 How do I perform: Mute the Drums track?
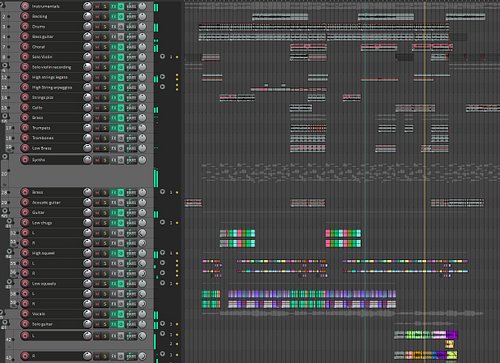[97, 26]
